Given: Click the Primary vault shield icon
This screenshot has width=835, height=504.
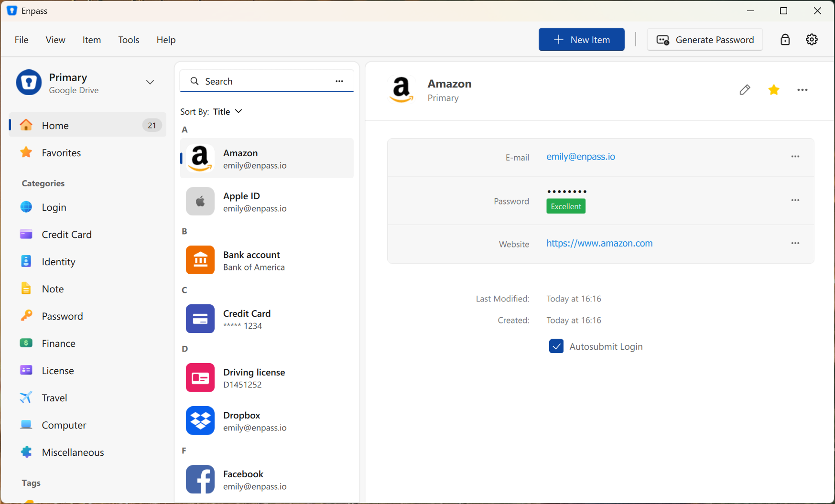Looking at the screenshot, I should 29,83.
